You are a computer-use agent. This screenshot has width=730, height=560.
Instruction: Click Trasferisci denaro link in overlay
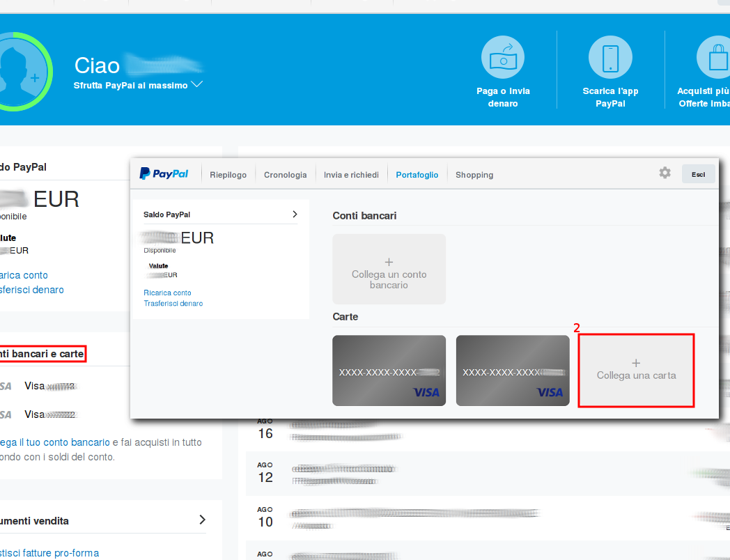[173, 304]
